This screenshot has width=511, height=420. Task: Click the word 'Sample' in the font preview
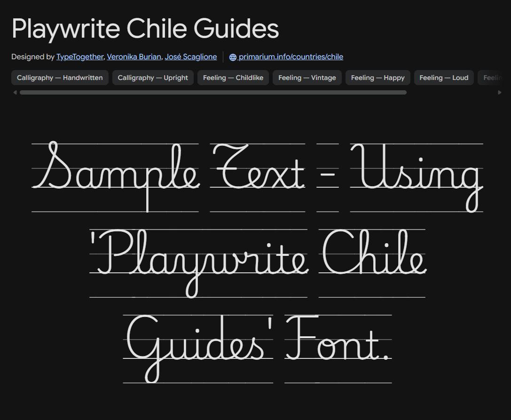[116, 176]
